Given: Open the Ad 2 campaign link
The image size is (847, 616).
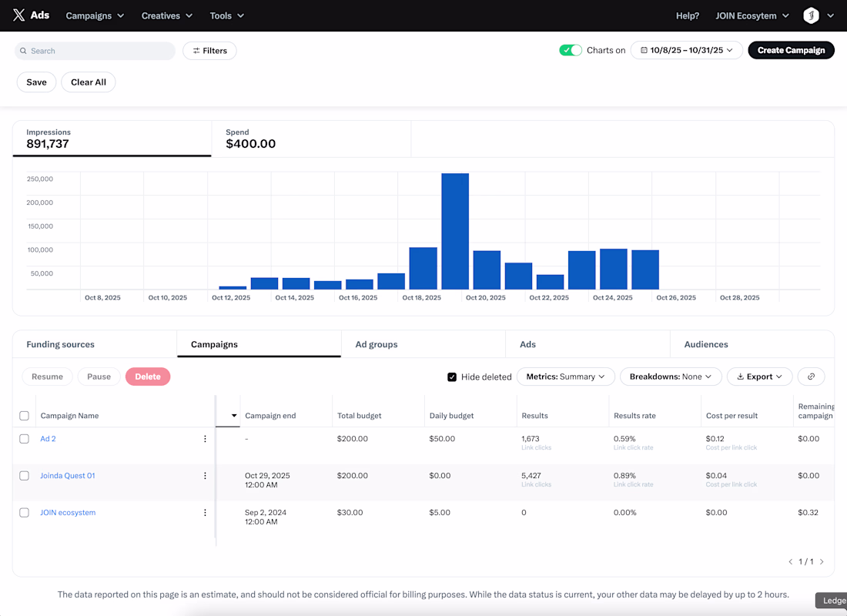Looking at the screenshot, I should point(48,439).
